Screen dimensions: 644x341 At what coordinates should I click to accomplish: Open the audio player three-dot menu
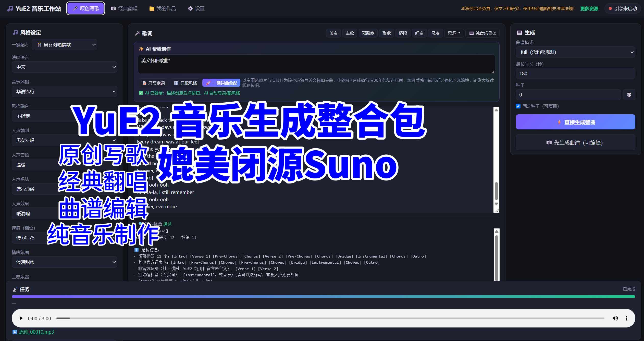coord(626,318)
